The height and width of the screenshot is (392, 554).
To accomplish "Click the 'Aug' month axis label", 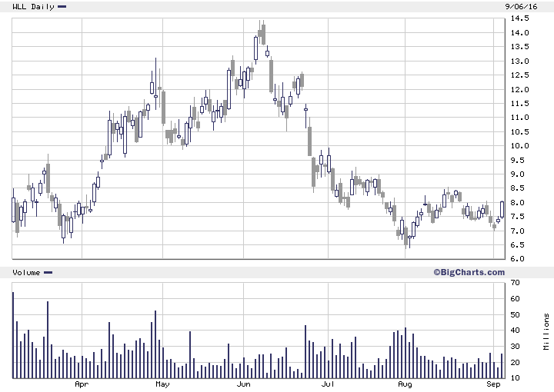I will [405, 384].
